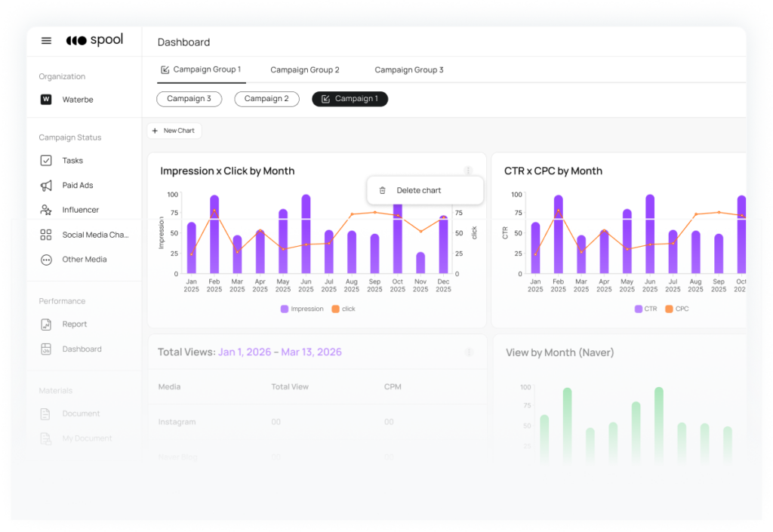Open the hamburger menu icon
Screen dimensions: 773x532
pyautogui.click(x=46, y=41)
